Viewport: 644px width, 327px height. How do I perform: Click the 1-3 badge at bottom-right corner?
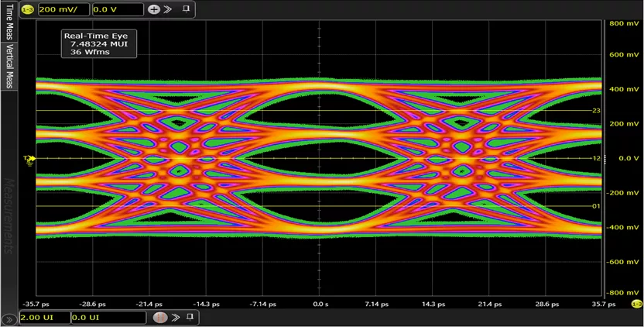pyautogui.click(x=636, y=304)
